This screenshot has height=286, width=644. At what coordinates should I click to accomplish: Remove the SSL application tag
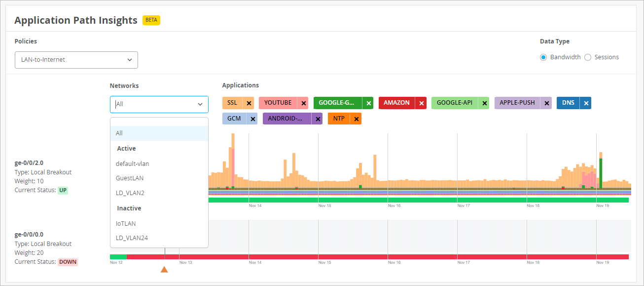click(249, 103)
